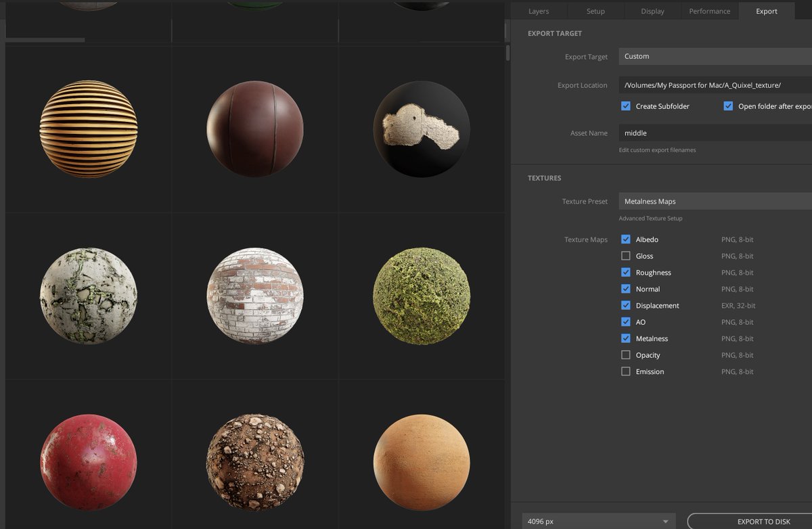The width and height of the screenshot is (812, 529).
Task: Click the AO PNG, 8-bit format text
Action: (x=737, y=322)
